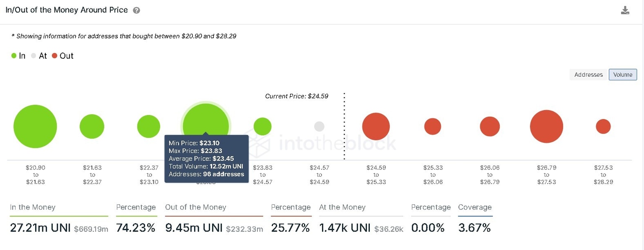Select the Volume view button
644x250 pixels.
(x=623, y=75)
